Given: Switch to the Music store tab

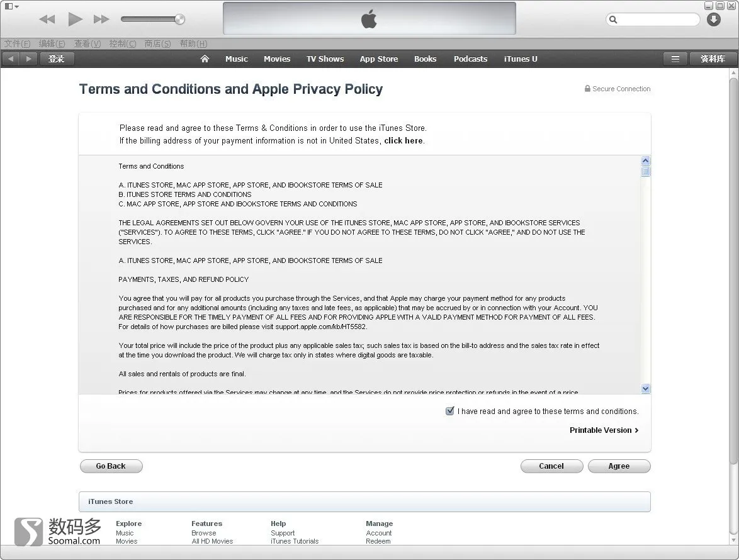Looking at the screenshot, I should pos(236,59).
